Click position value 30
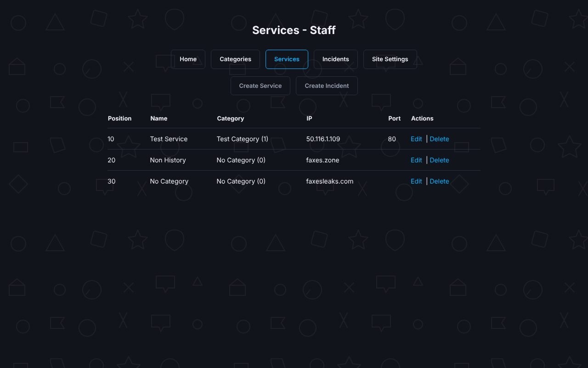Viewport: 588px width, 368px height. pos(111,181)
